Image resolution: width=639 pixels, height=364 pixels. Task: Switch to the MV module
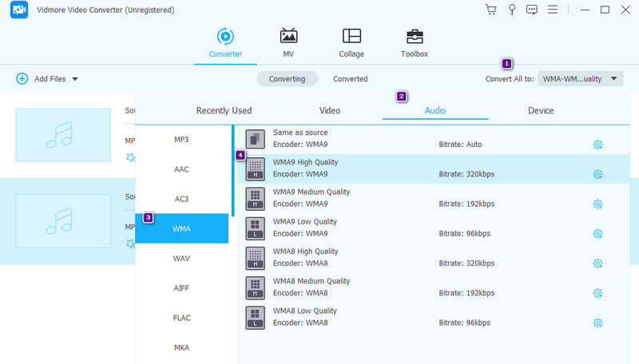[288, 37]
